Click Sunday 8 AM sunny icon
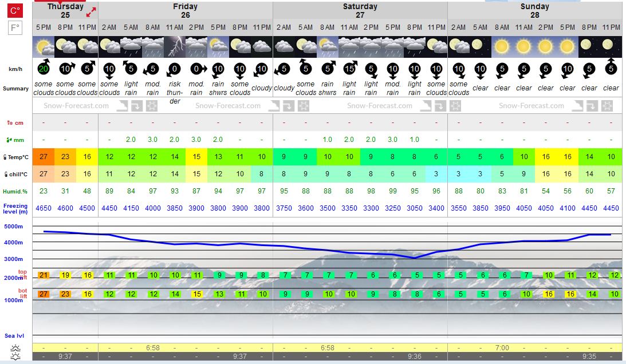This screenshot has width=626, height=364. 502,47
